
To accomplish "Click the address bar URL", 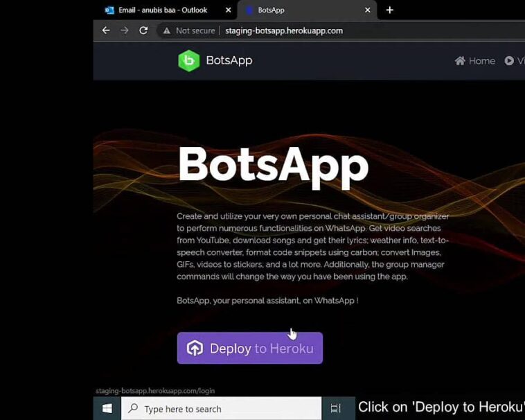I will [x=284, y=30].
